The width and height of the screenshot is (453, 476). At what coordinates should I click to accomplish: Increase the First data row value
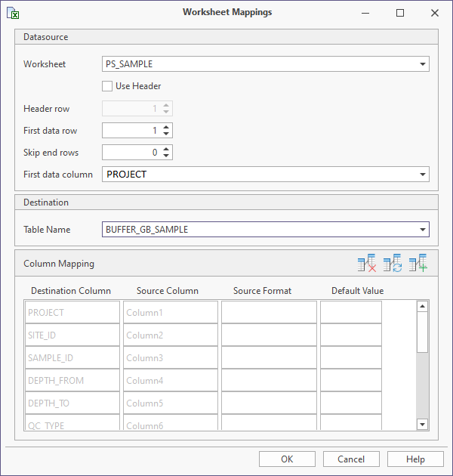tap(166, 127)
